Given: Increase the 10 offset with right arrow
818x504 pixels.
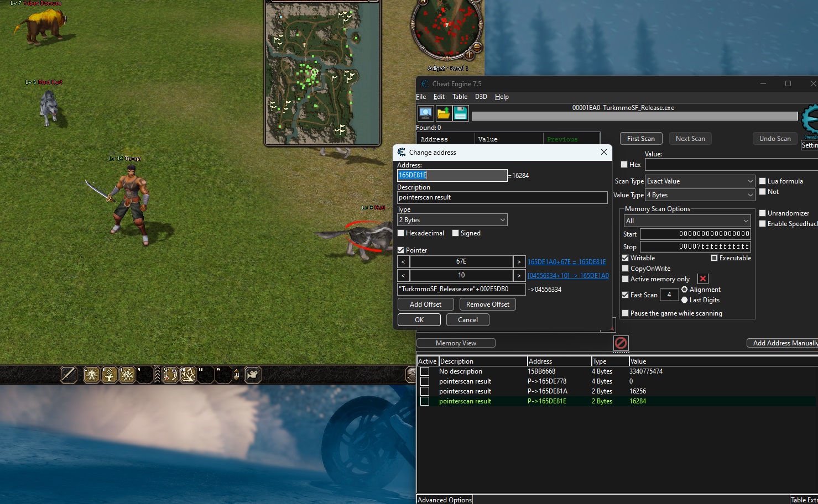Looking at the screenshot, I should click(x=519, y=275).
